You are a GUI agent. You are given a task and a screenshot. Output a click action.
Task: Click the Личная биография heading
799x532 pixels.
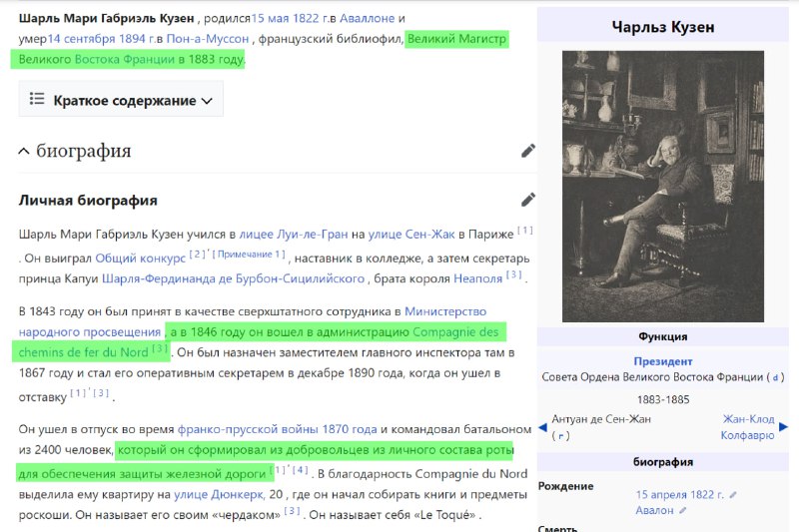click(x=88, y=200)
